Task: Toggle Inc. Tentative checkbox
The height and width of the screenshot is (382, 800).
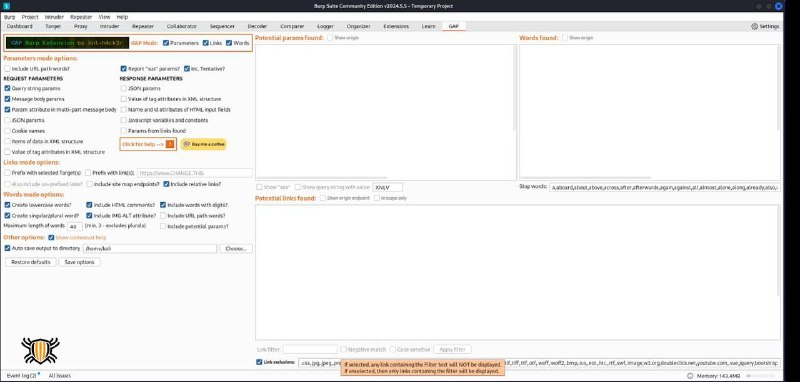Action: [187, 68]
